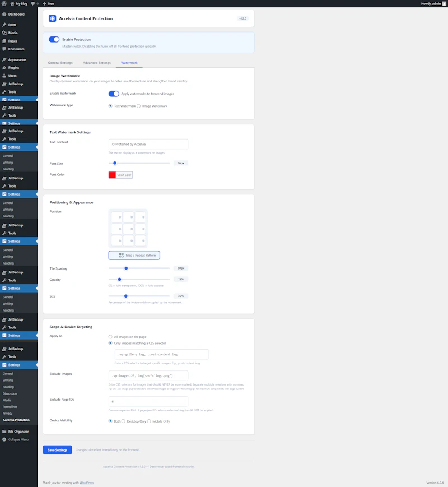Select the Watermark tab
The width and height of the screenshot is (448, 487).
pos(129,63)
